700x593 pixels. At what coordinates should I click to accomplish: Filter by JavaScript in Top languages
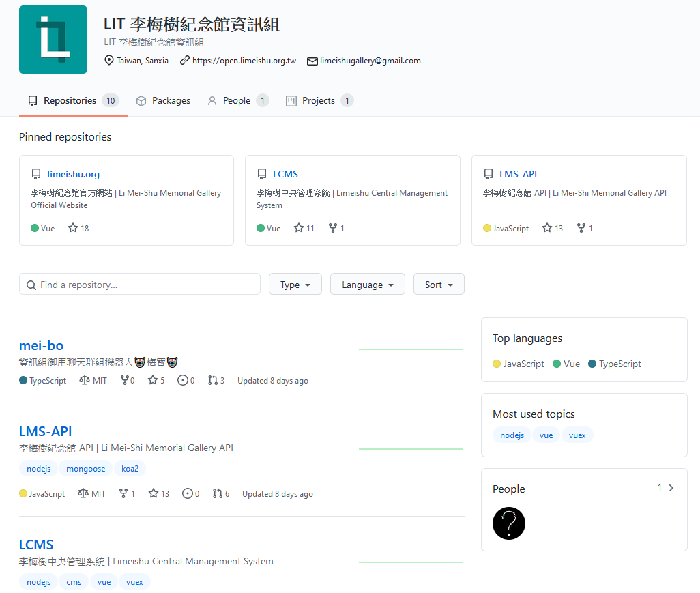tap(519, 364)
